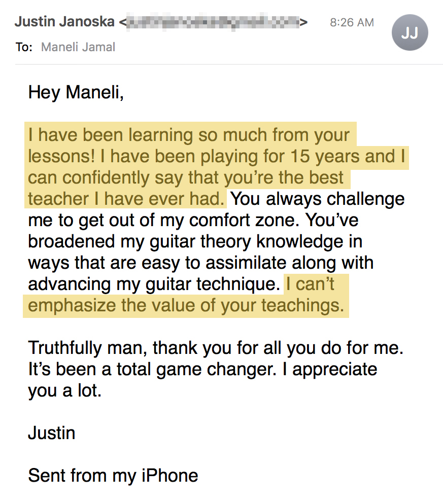The image size is (443, 504).
Task: Click the Sent from my iPhone footer
Action: pos(113,476)
